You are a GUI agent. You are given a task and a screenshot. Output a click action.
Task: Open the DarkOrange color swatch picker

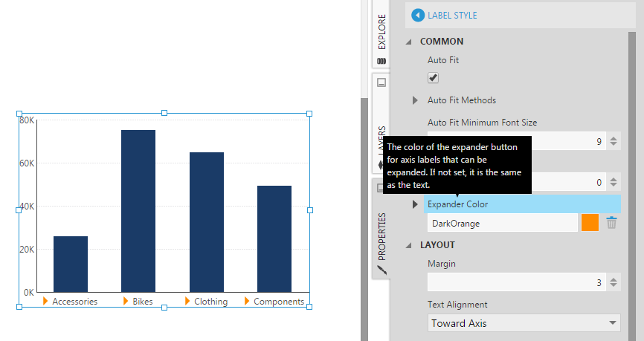click(590, 223)
